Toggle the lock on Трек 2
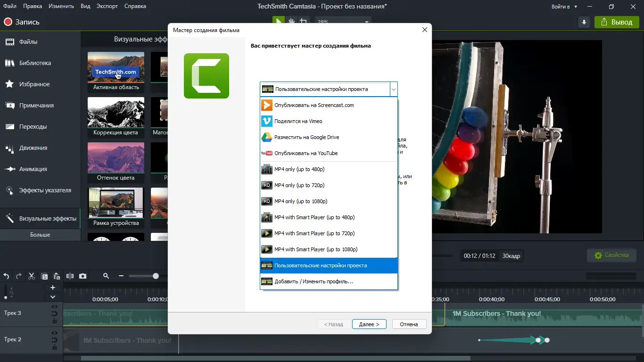 click(55, 347)
